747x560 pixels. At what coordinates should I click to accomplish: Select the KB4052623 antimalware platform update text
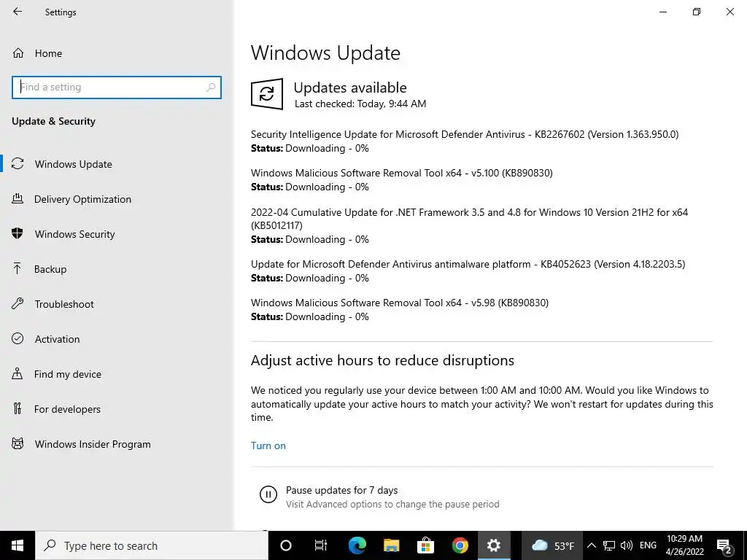coord(468,264)
